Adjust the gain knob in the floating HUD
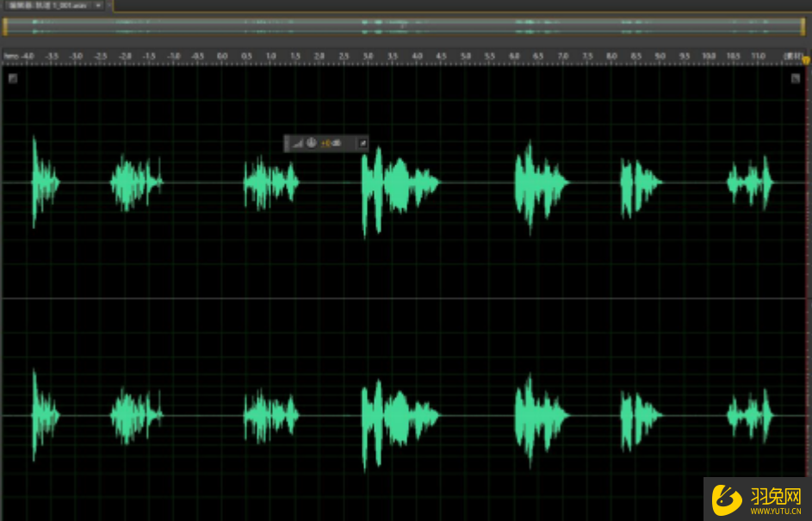Viewport: 812px width, 521px height. 311,143
